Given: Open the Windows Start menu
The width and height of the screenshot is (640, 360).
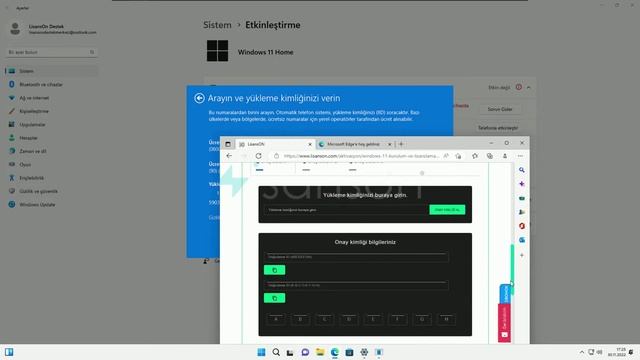Looking at the screenshot, I should coord(261,352).
